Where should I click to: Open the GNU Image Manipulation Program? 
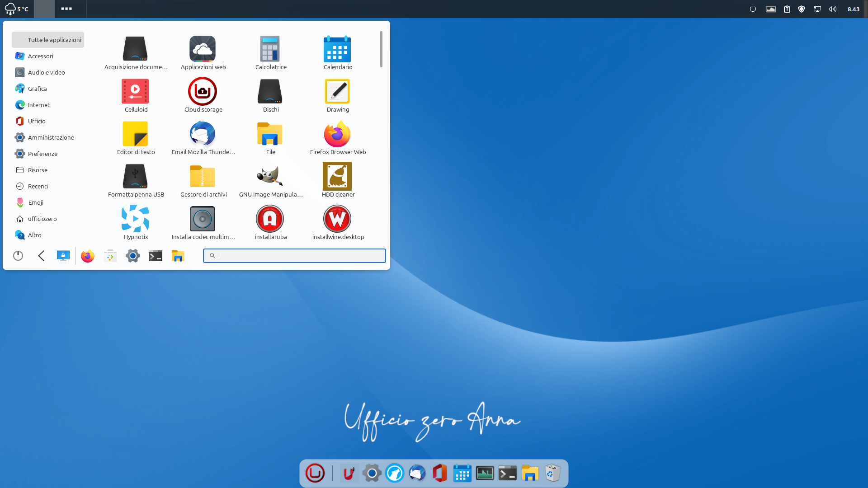270,177
